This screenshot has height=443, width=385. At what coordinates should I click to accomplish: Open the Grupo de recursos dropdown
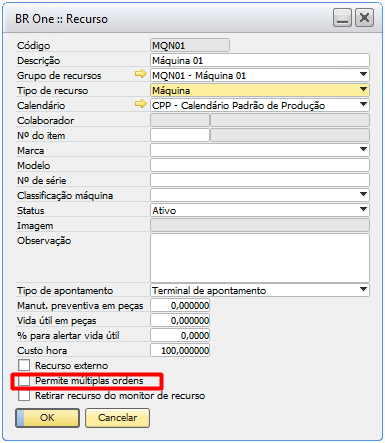click(x=364, y=74)
